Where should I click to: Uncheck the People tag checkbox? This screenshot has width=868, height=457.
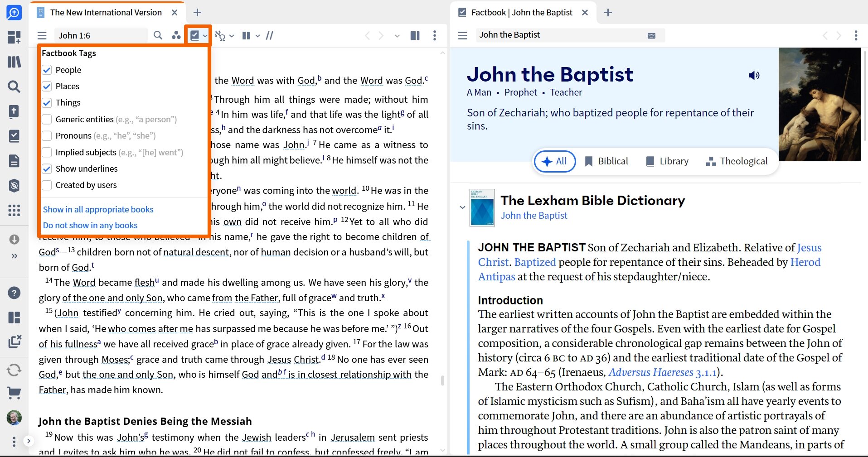point(47,70)
